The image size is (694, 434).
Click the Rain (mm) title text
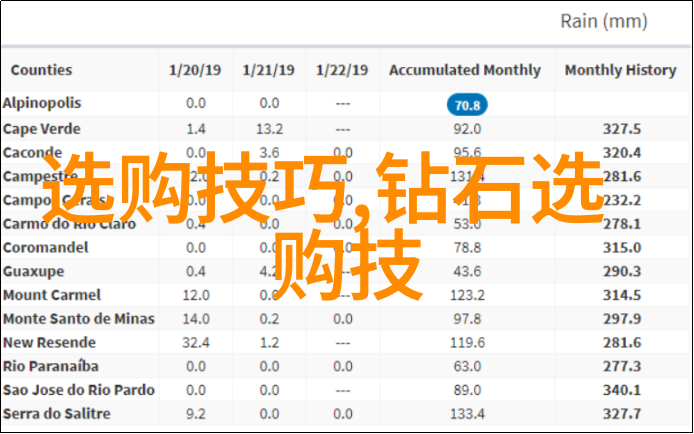point(604,21)
